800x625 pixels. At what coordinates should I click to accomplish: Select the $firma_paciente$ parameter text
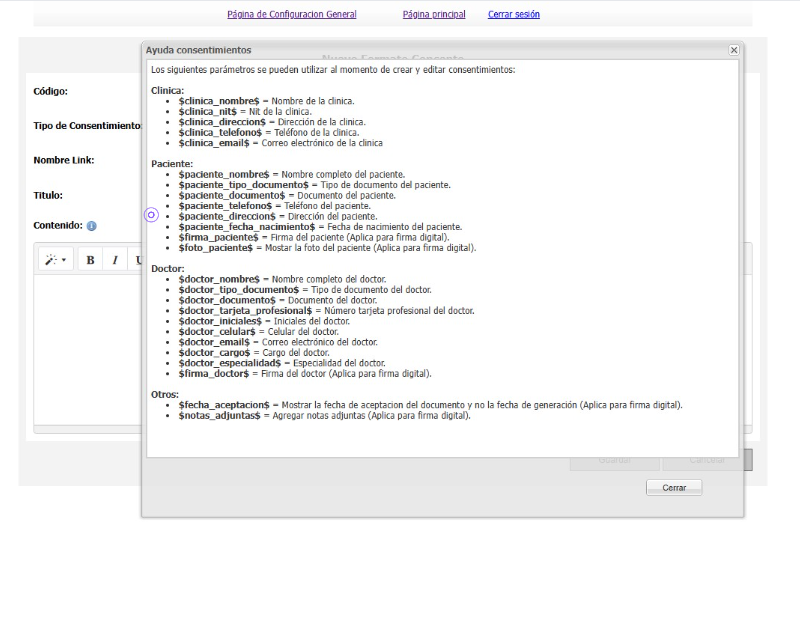pos(218,237)
